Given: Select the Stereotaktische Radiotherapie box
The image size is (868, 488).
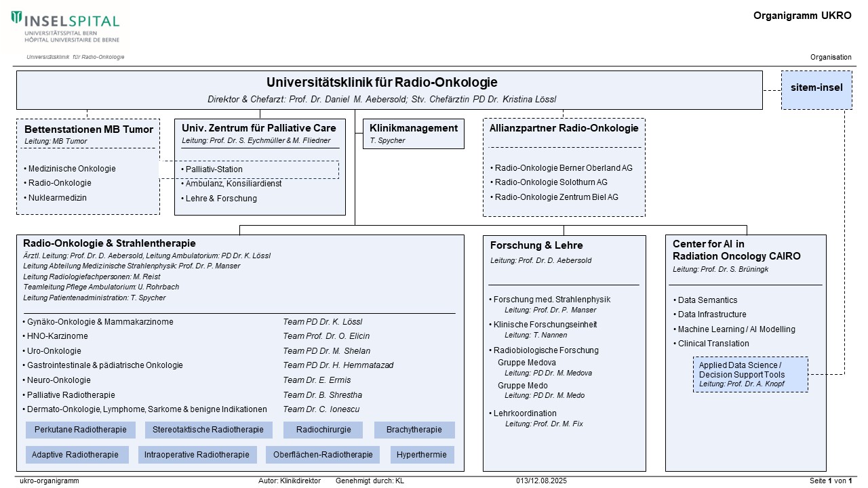Looking at the screenshot, I should pyautogui.click(x=208, y=430).
